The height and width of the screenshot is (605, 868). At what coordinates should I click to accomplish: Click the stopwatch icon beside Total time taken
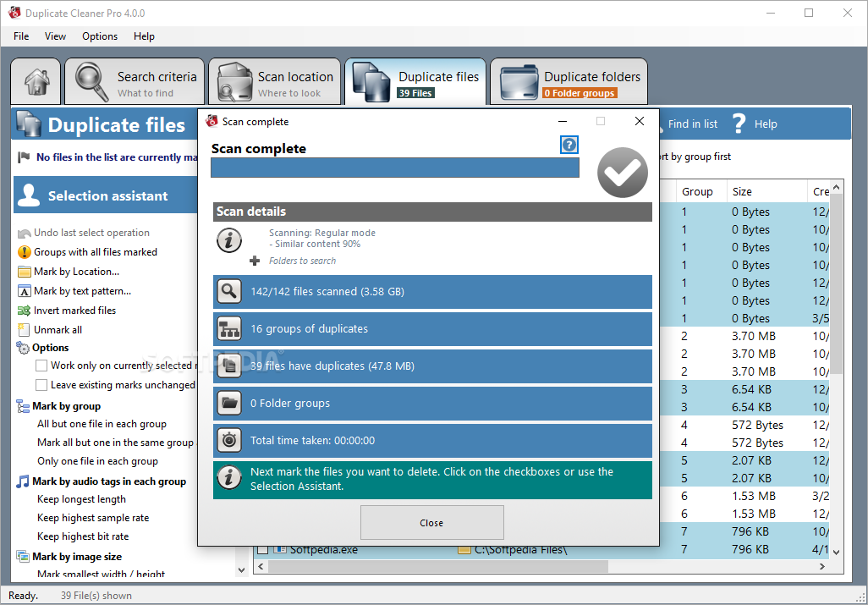point(229,440)
